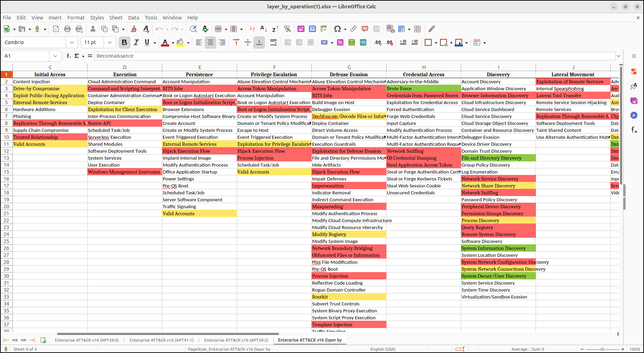Toggle Underline formatting
Viewport: 644px width, 353px height.
click(147, 42)
